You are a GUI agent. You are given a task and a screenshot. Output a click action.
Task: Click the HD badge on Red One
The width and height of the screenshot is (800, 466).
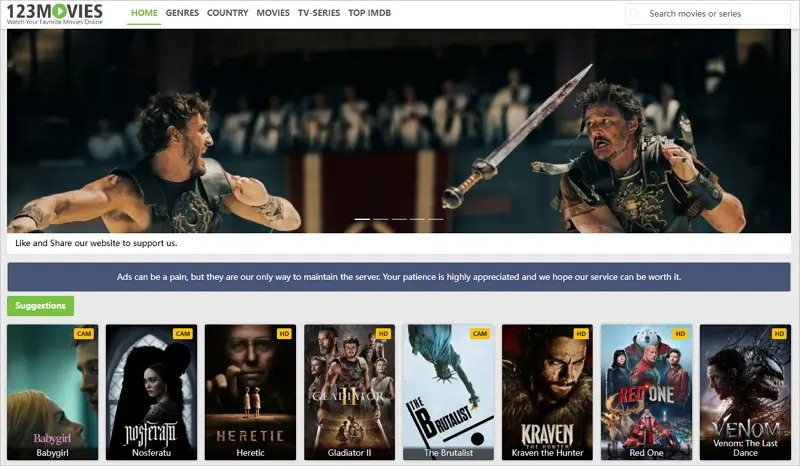click(x=680, y=334)
